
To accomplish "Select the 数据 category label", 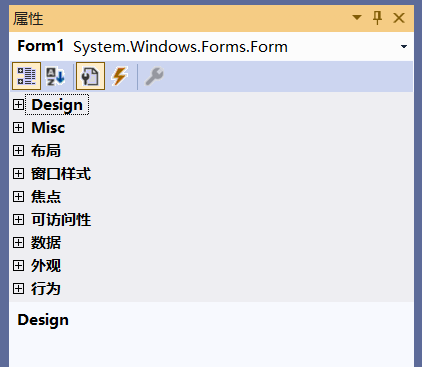I will click(46, 243).
